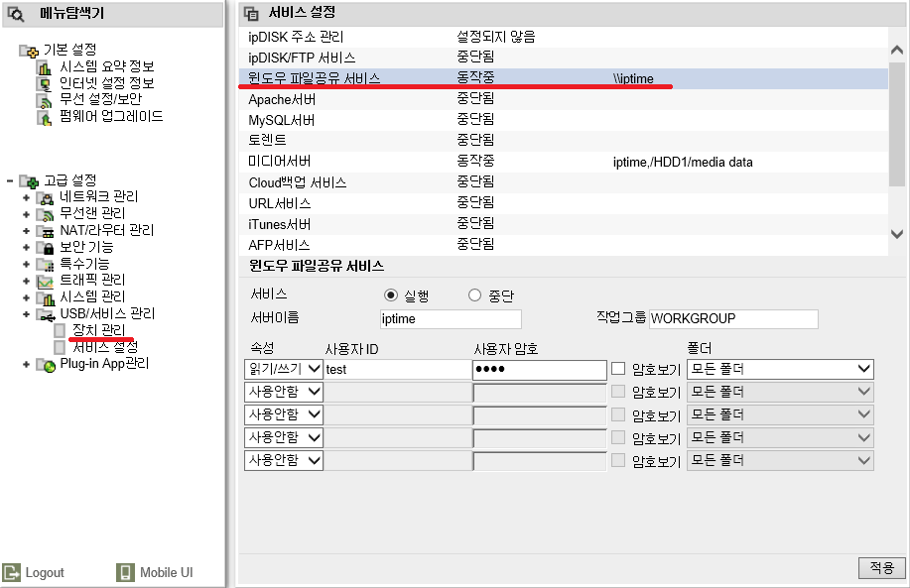Expand the 네트워크 관리 tree node
The image size is (910, 588).
pos(26,197)
